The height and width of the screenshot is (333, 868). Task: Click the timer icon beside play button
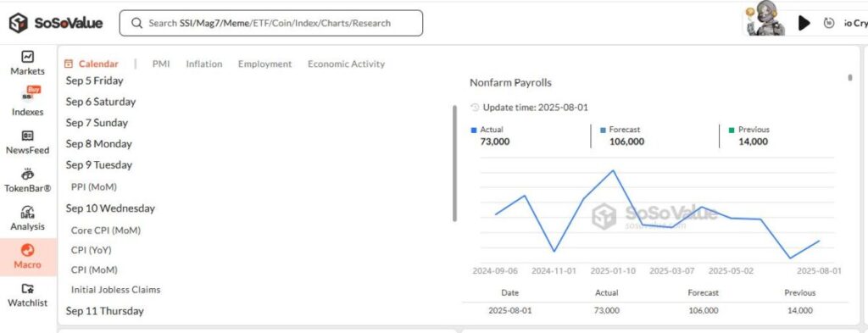pyautogui.click(x=829, y=23)
